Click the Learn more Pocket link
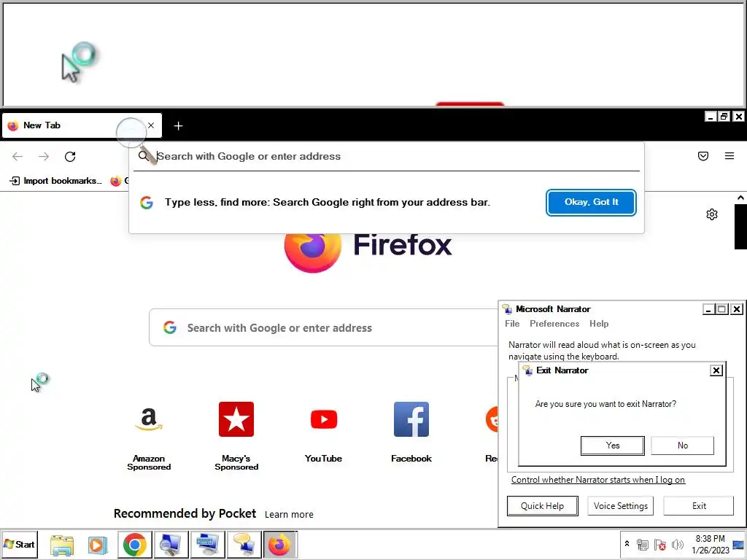The height and width of the screenshot is (560, 747). point(289,514)
